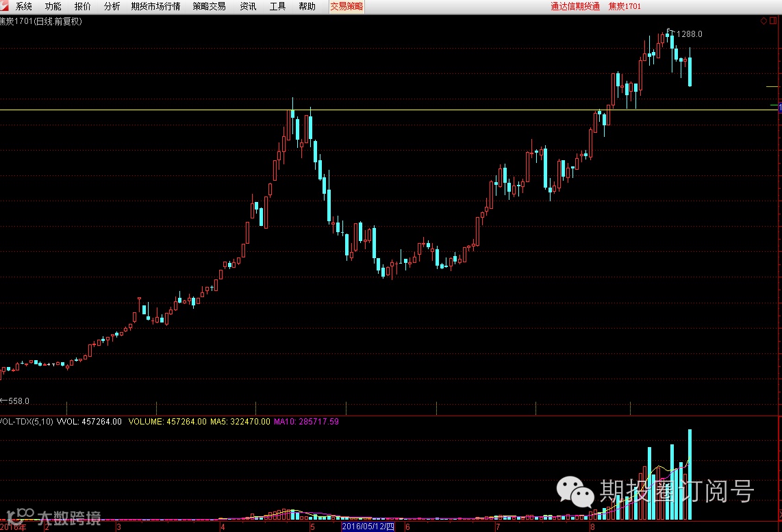Click month 4 on the time axis
This screenshot has width=782, height=532.
[x=223, y=527]
